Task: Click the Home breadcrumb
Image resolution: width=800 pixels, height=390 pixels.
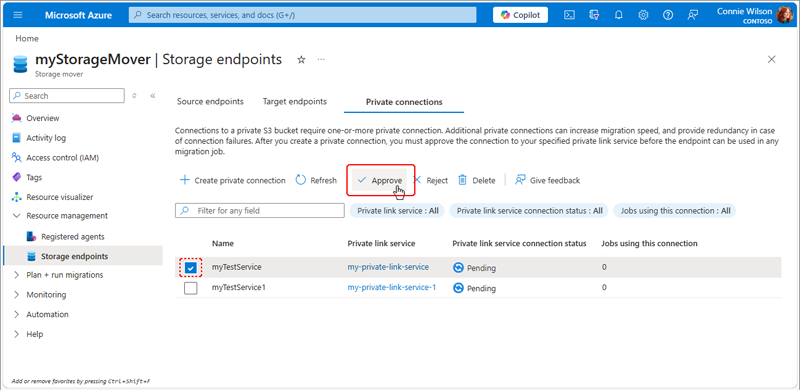Action: (27, 38)
